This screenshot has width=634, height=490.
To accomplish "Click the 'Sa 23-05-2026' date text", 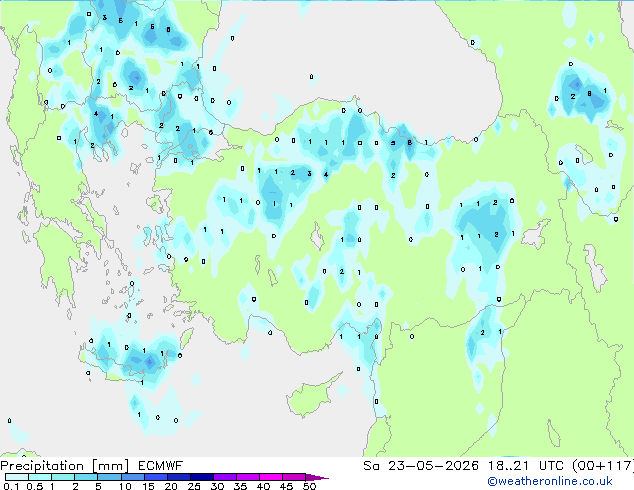I will pyautogui.click(x=421, y=466).
